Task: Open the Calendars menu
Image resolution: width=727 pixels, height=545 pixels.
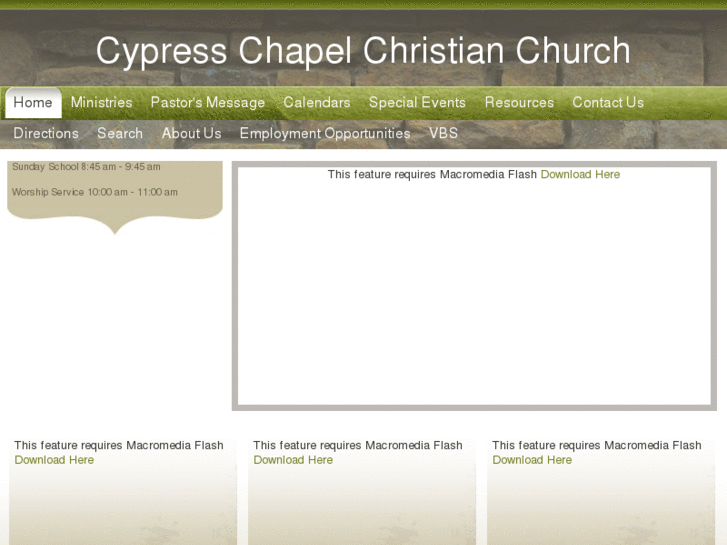Action: click(317, 103)
